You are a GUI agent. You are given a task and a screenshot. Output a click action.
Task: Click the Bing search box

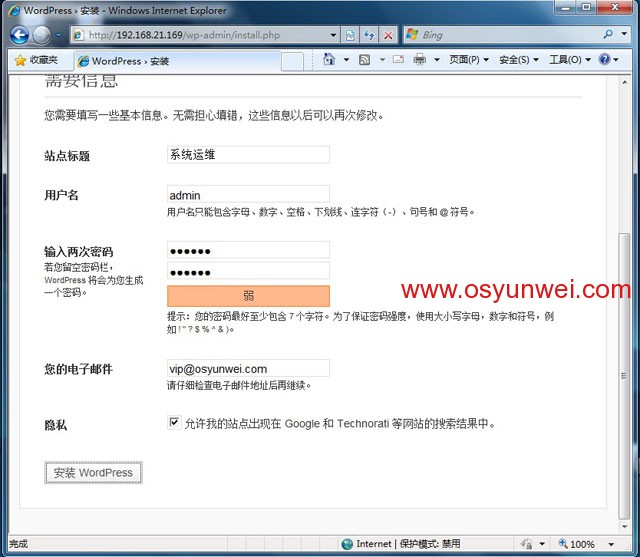502,35
